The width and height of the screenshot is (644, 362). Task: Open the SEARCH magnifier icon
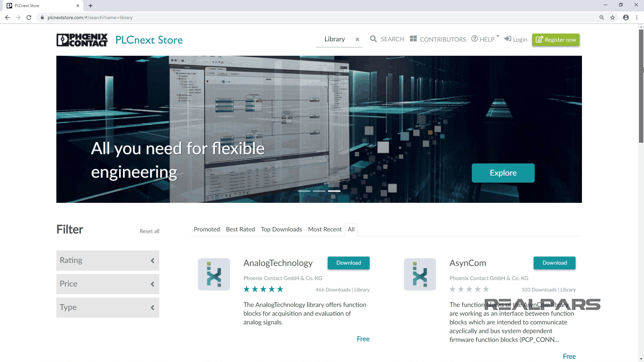pos(374,39)
